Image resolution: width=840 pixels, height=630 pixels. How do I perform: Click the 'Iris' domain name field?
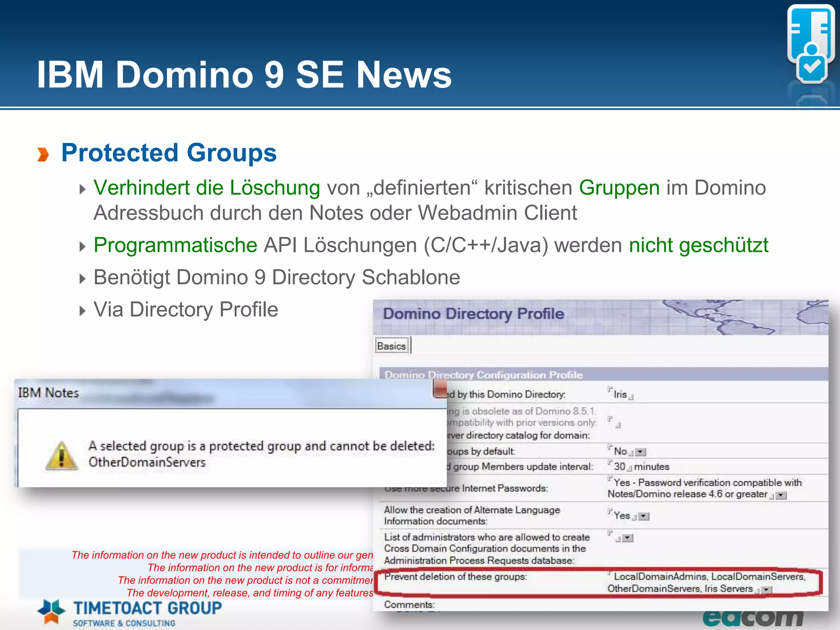point(620,394)
